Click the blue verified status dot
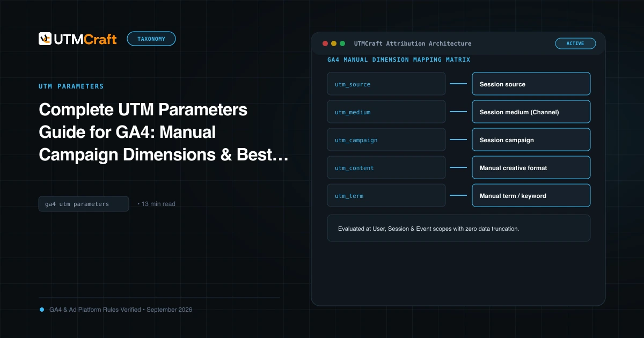The height and width of the screenshot is (338, 644). (42, 310)
